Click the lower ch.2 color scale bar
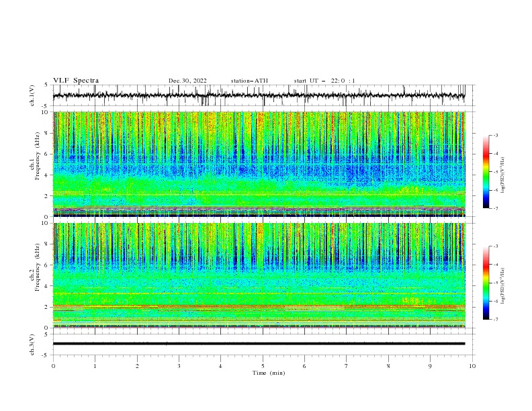Viewport: 532px width, 411px height. tap(486, 283)
